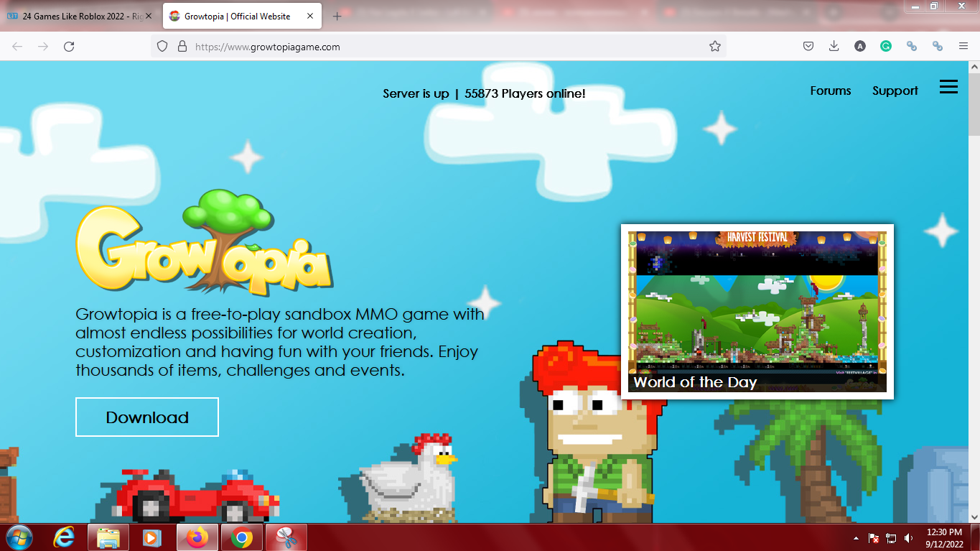Go back to previous page
This screenshot has width=980, height=551.
tap(17, 46)
